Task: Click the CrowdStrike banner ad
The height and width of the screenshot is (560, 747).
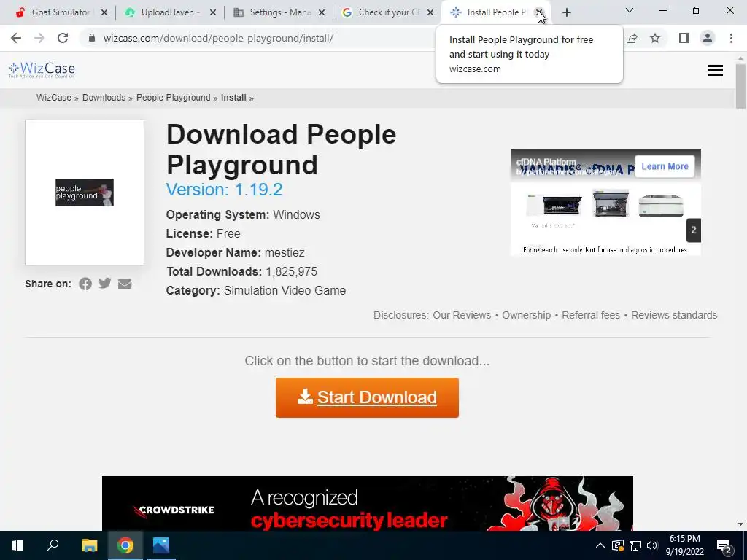Action: (368, 503)
